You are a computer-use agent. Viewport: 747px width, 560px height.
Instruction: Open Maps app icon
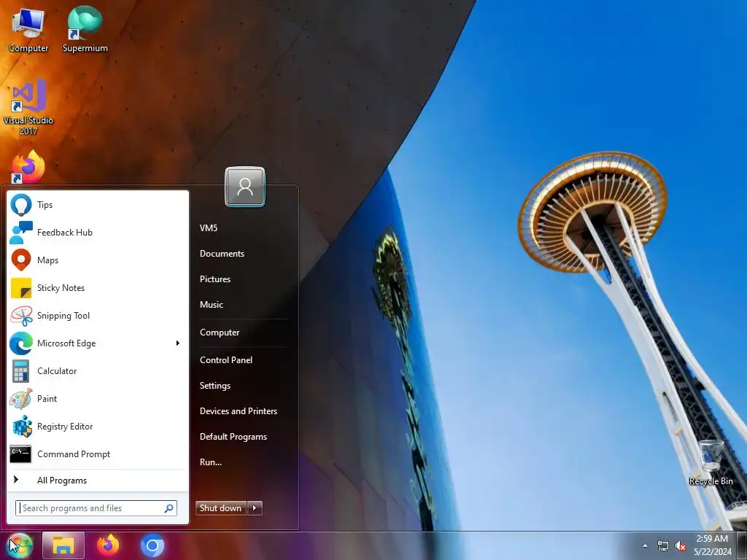tap(21, 260)
